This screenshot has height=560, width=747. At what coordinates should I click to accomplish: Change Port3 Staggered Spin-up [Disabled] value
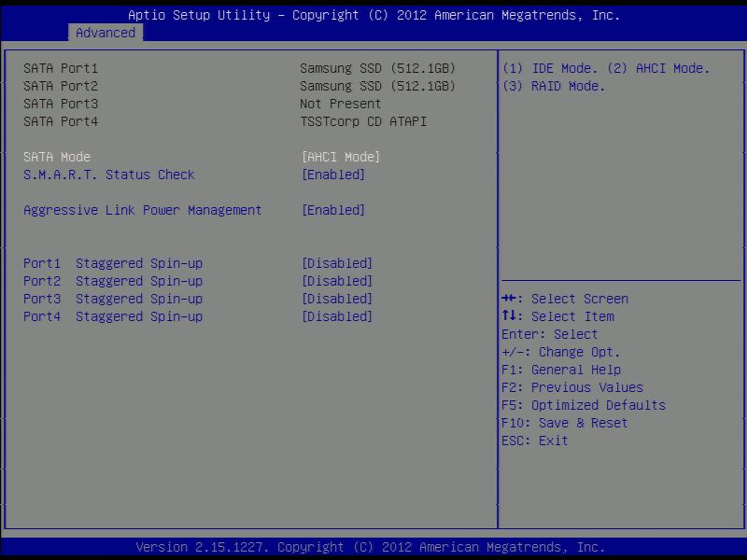point(337,299)
